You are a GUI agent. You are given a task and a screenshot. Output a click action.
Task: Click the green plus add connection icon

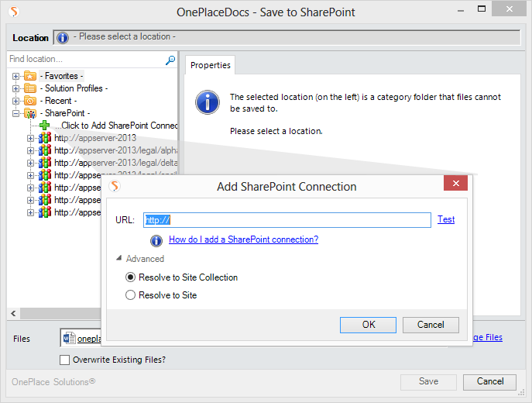(45, 126)
